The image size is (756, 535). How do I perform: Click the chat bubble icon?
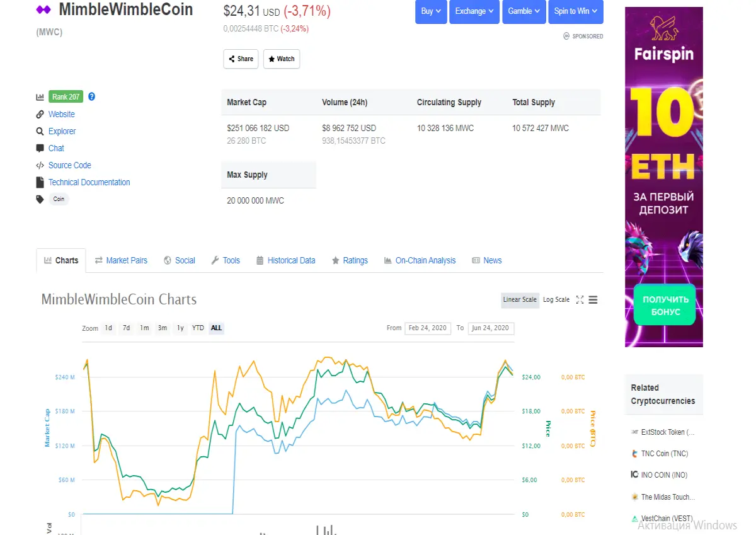coord(40,148)
